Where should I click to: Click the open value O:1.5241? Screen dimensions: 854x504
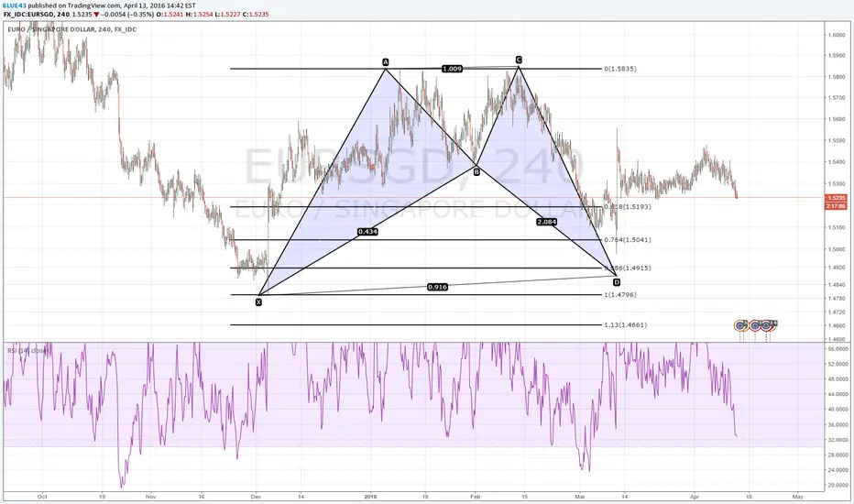(169, 14)
